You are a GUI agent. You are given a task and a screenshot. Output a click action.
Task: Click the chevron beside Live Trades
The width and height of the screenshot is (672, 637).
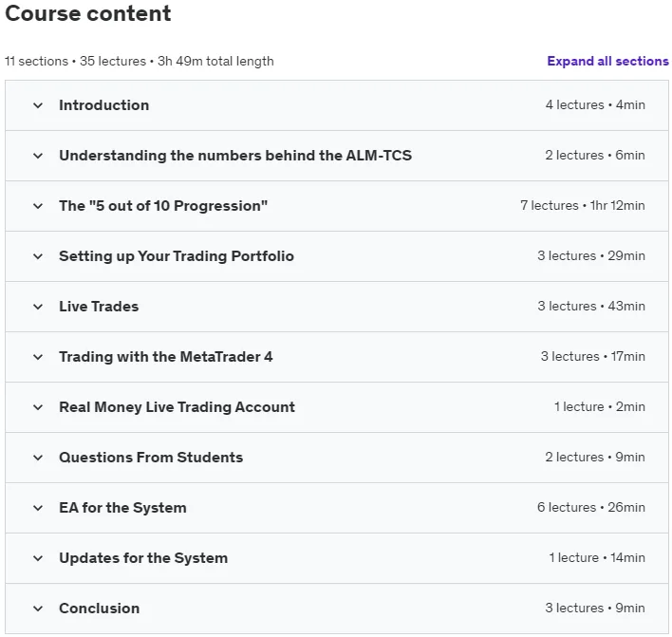[x=38, y=307]
